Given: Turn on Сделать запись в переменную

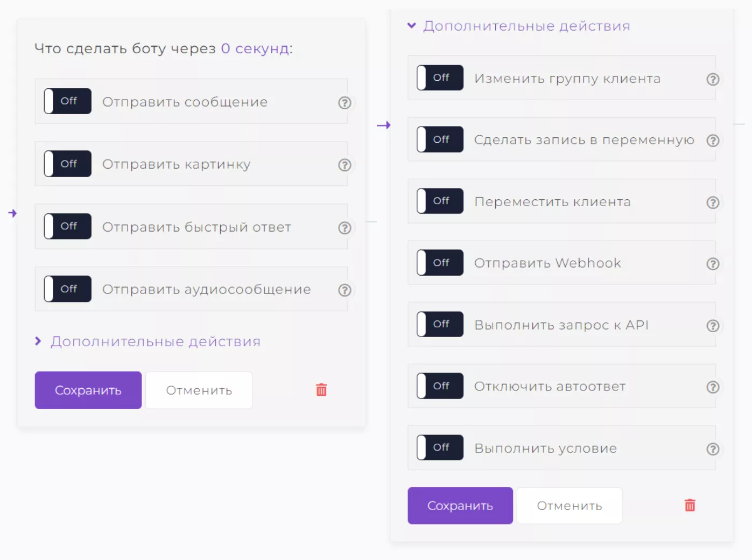Looking at the screenshot, I should pos(440,139).
